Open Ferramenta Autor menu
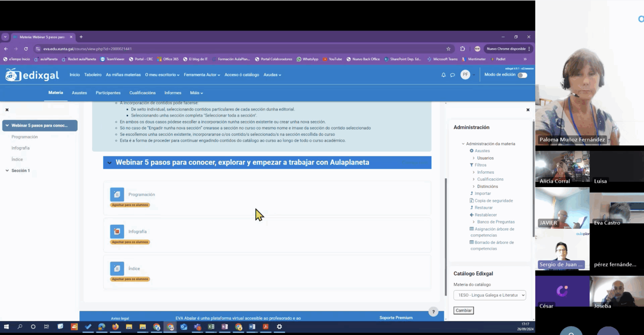644x335 pixels. coord(202,75)
